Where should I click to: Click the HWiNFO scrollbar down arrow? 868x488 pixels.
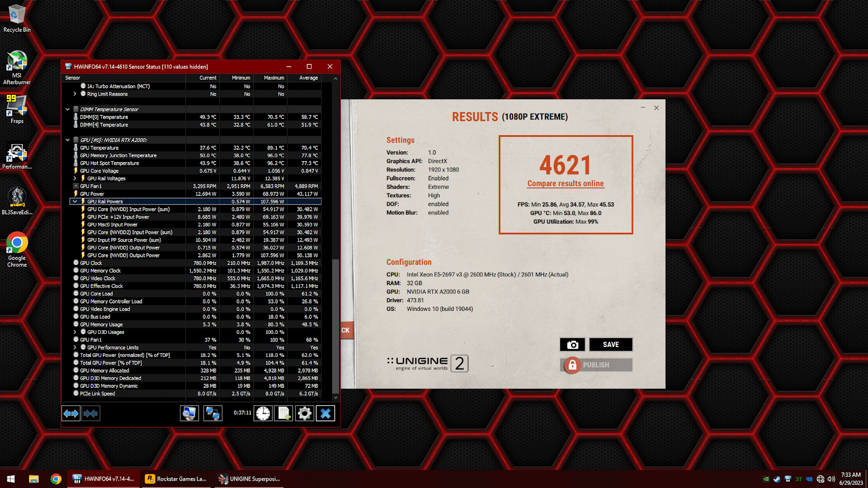pyautogui.click(x=336, y=397)
